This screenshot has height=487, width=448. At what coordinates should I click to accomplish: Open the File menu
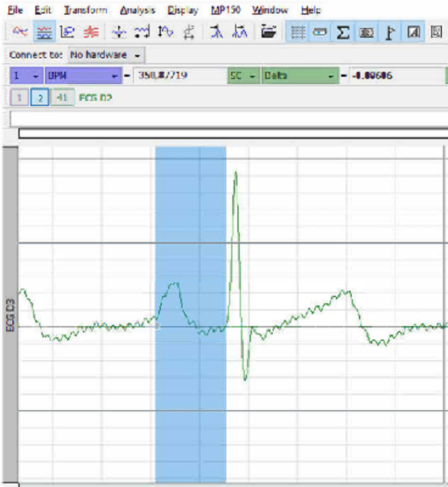[15, 10]
